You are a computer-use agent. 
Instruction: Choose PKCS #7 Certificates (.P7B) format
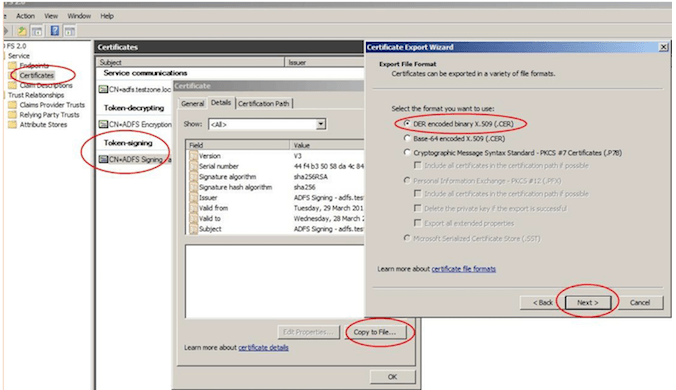(407, 153)
